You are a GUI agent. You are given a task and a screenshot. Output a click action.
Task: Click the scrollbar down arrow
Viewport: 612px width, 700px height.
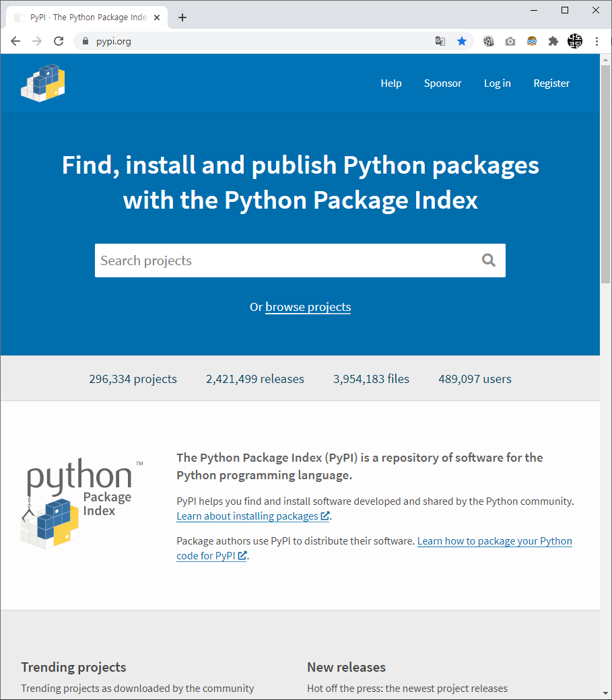(605, 693)
